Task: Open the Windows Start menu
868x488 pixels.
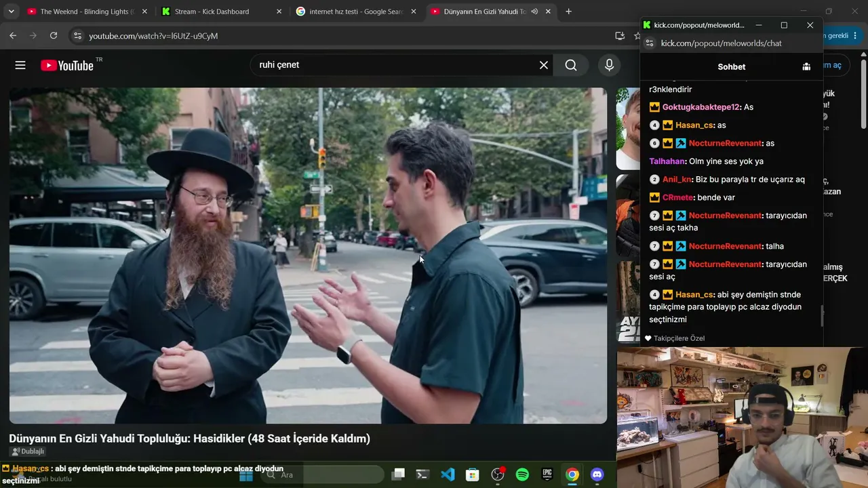Action: click(x=245, y=474)
